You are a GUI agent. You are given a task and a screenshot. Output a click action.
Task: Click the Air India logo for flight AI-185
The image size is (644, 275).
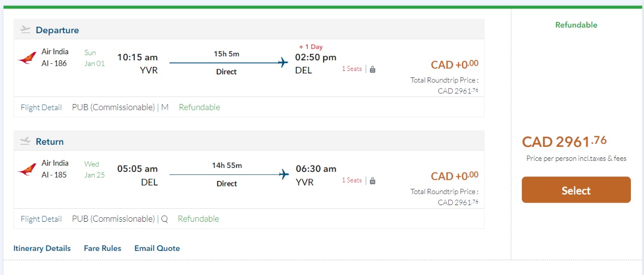[x=27, y=169]
